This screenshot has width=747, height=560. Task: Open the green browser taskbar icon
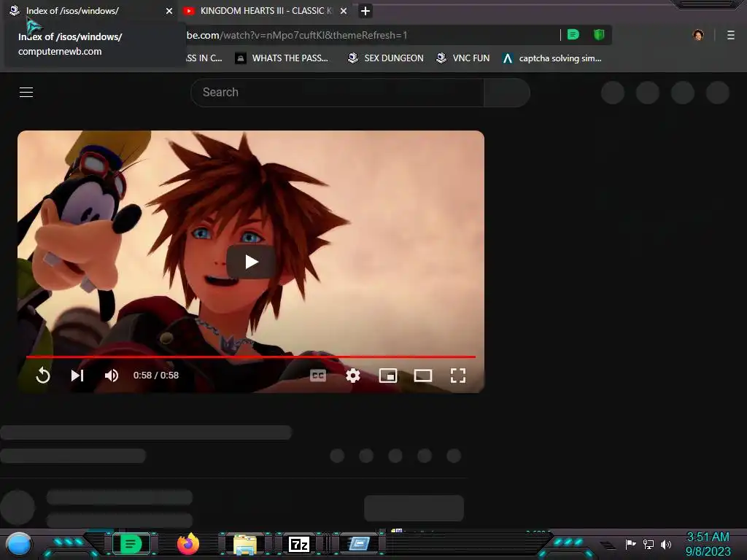(131, 544)
